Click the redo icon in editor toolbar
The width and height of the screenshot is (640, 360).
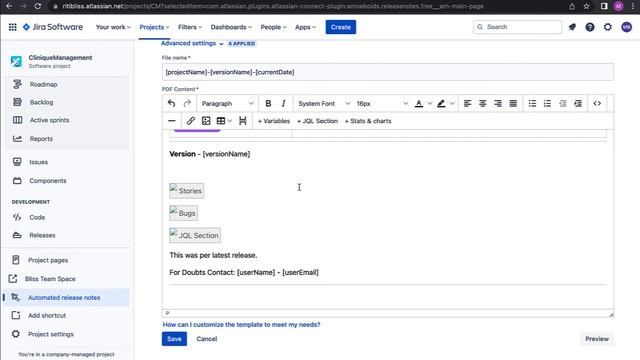coord(187,103)
